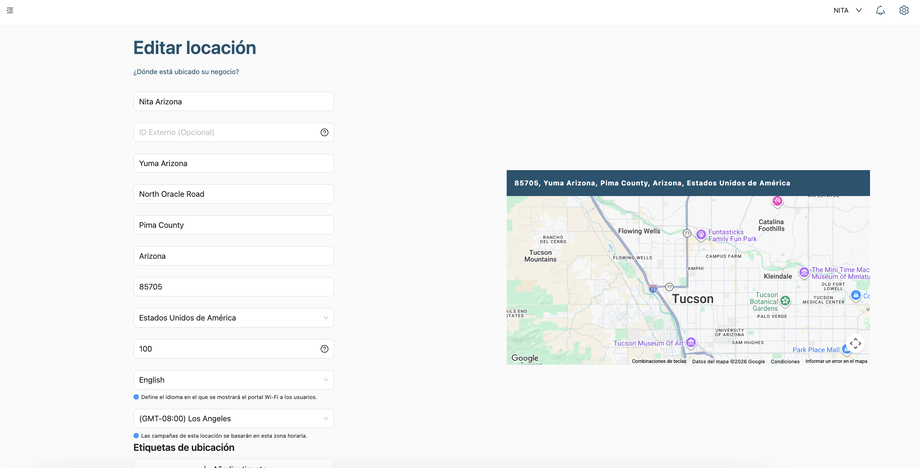The width and height of the screenshot is (920, 468).
Task: Click help icon beside ID Externo field
Action: coord(324,133)
